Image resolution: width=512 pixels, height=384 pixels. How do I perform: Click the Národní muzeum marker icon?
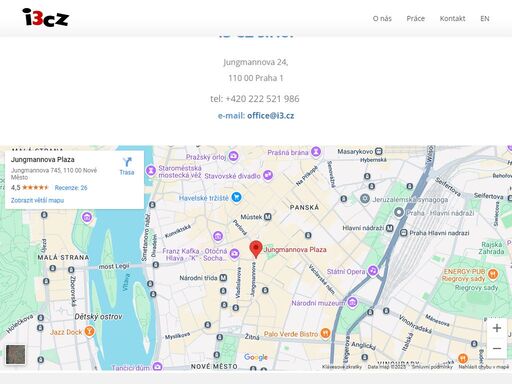point(352,303)
